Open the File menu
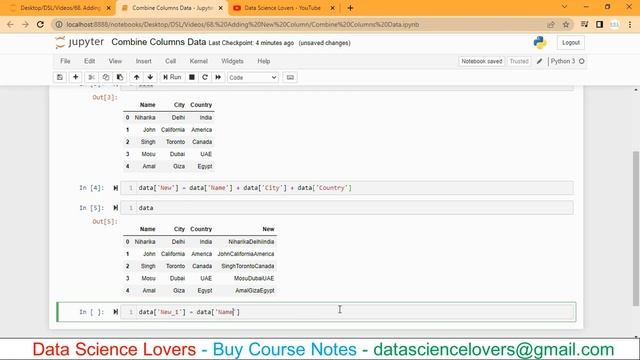 65,61
